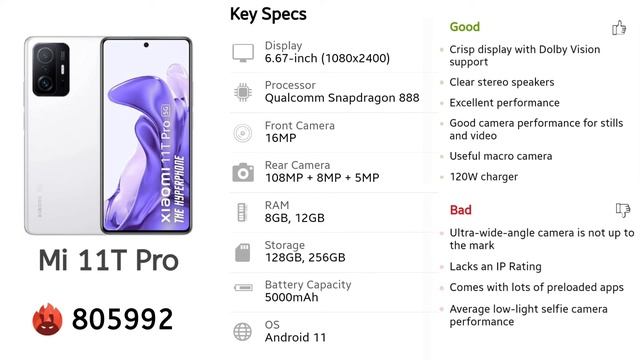Click the AnTuTu score 805992

122,319
